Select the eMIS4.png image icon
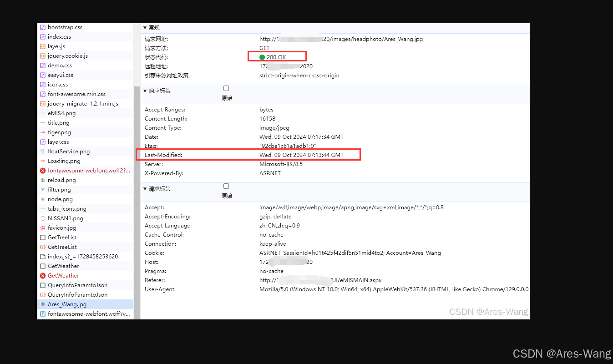Image resolution: width=613 pixels, height=364 pixels. click(x=43, y=113)
